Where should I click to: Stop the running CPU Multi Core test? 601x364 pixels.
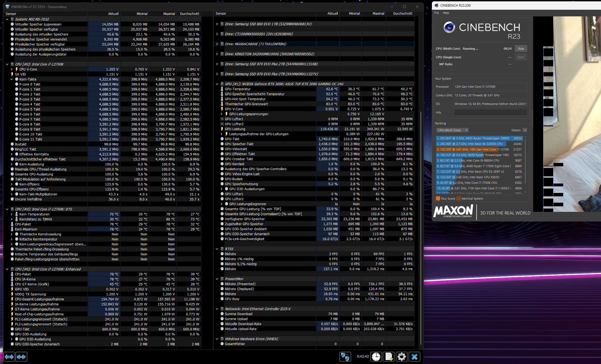click(x=521, y=49)
